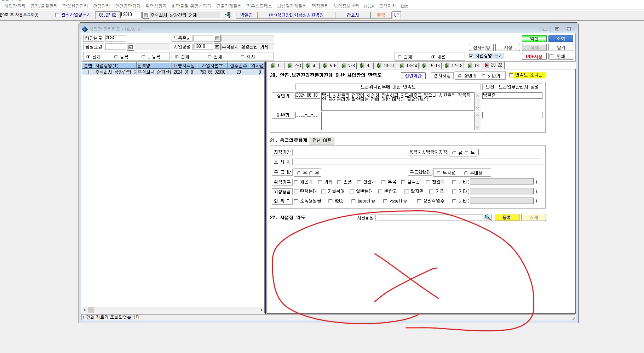Screen dimensions: 644x353
Task: Select the 하반기 radio button
Action: point(483,76)
